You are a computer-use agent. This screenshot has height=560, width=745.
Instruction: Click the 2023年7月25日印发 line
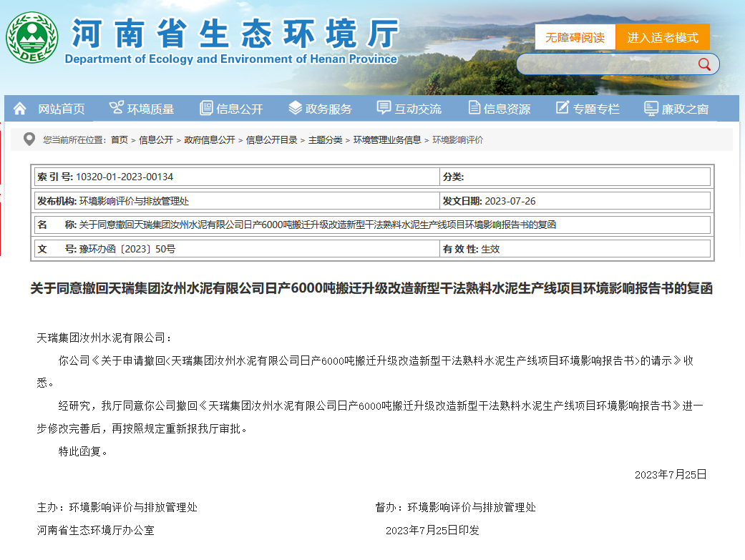pyautogui.click(x=432, y=530)
